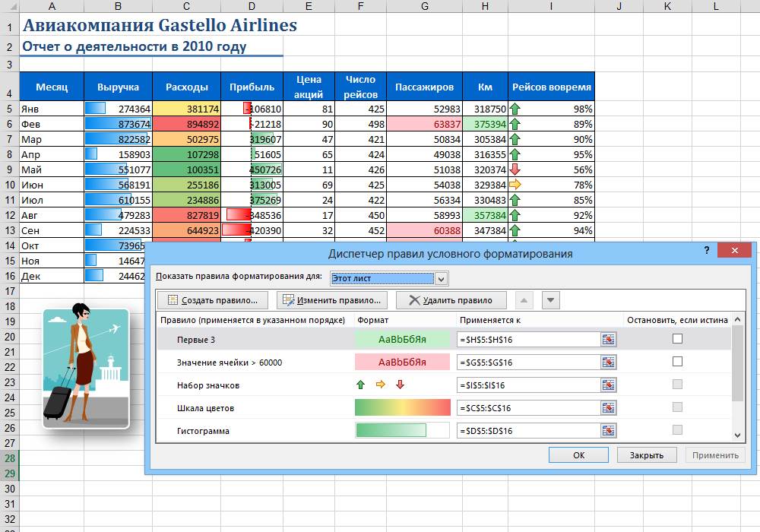This screenshot has width=760, height=532.
Task: Select the Значение ячейки > 60000 rule
Action: [444, 362]
